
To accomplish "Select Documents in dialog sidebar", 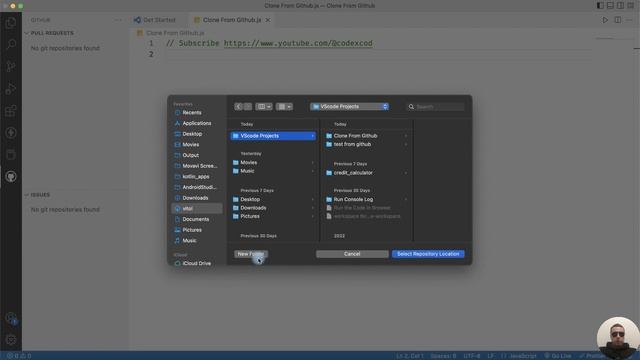I will [x=197, y=219].
